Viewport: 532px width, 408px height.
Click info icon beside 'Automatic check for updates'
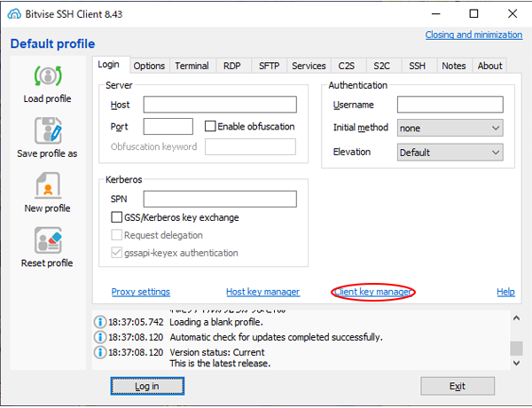click(99, 337)
